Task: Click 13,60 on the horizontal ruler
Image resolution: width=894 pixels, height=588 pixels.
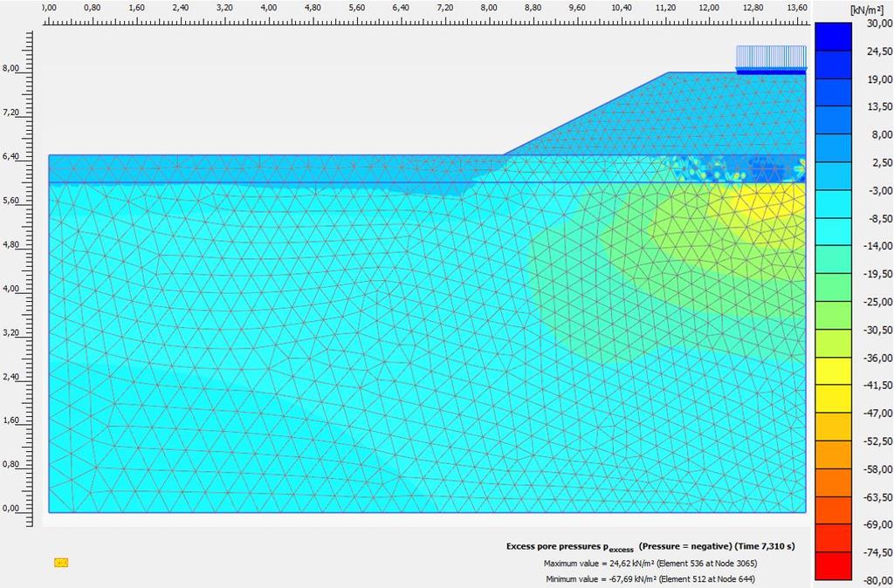Action: (x=796, y=8)
